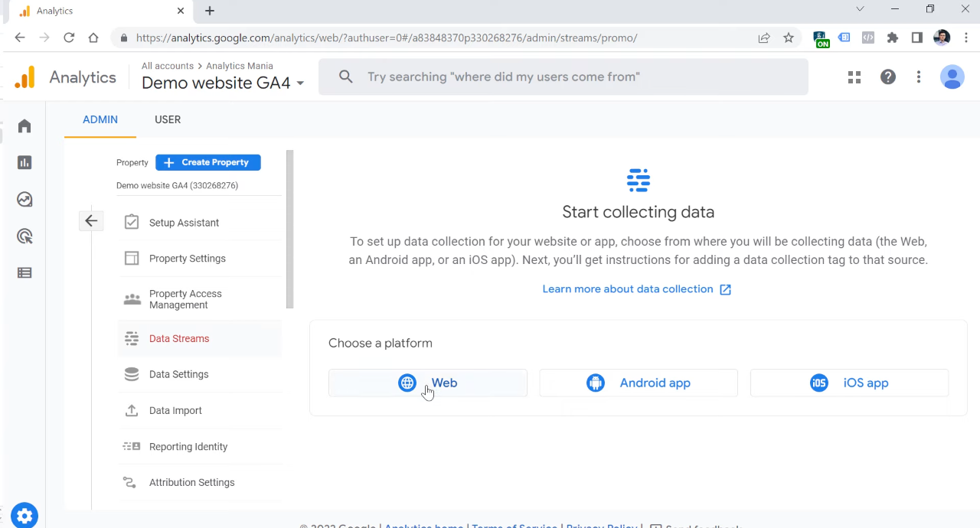Image resolution: width=980 pixels, height=528 pixels.
Task: Open the Advertising icon in left sidebar
Action: [24, 236]
